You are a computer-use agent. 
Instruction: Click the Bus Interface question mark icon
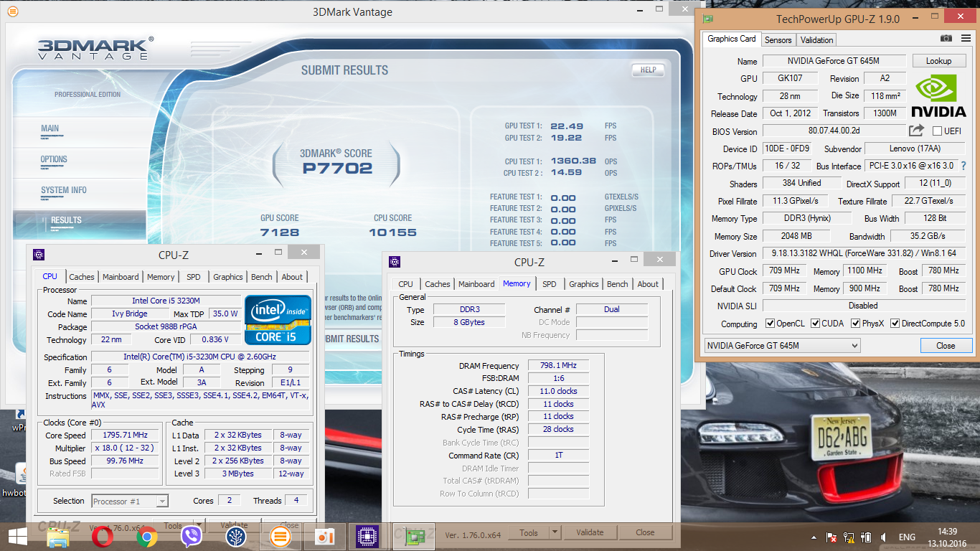click(x=963, y=166)
